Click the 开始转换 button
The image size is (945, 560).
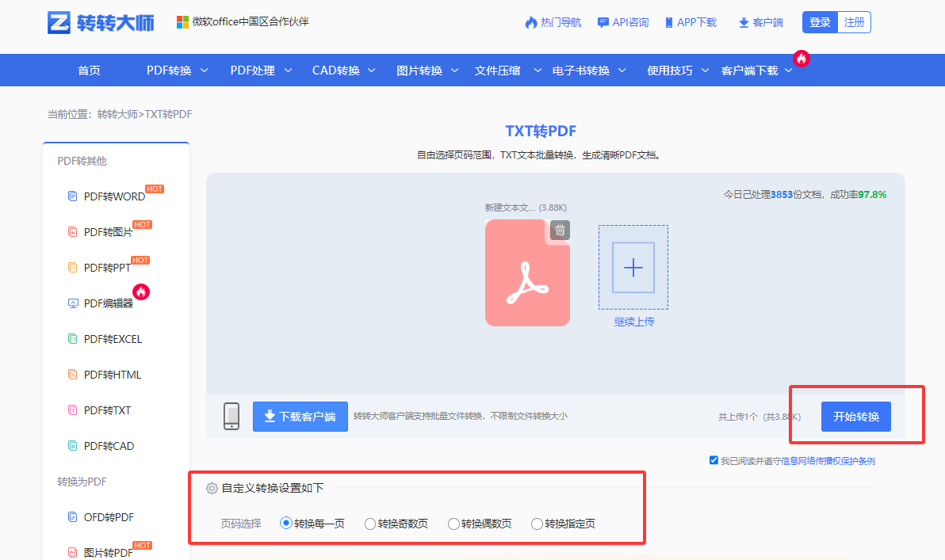point(855,417)
